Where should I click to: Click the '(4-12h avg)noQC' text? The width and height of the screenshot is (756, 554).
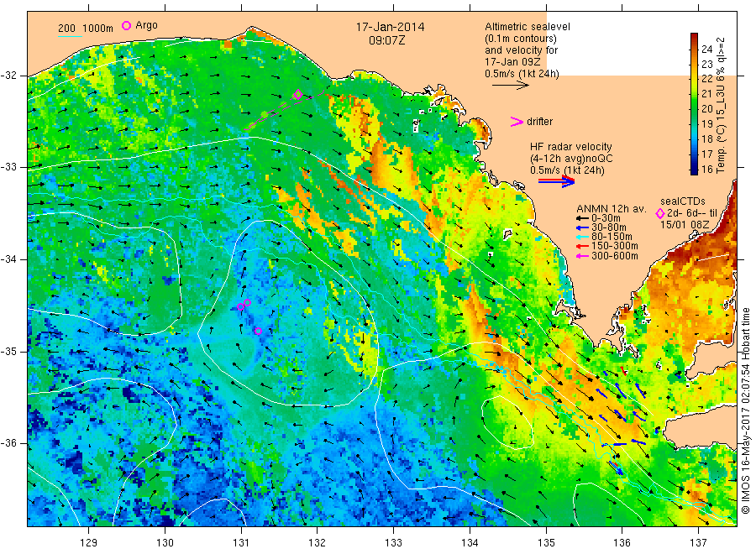coord(571,159)
